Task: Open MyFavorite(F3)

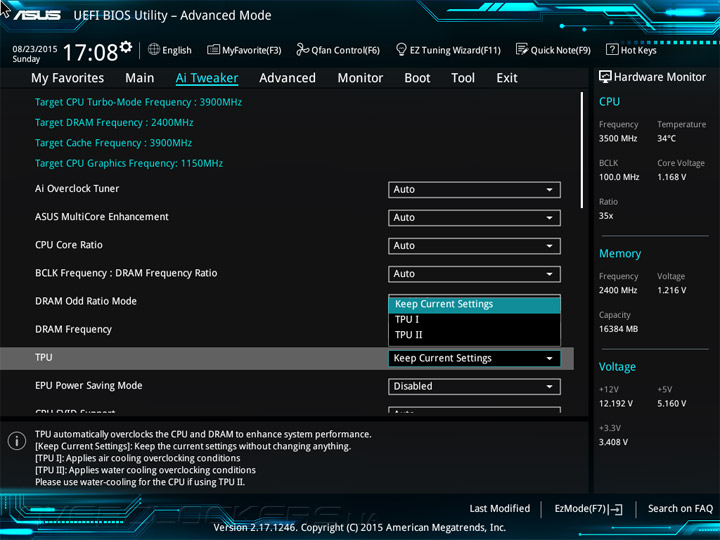Action: coord(244,50)
